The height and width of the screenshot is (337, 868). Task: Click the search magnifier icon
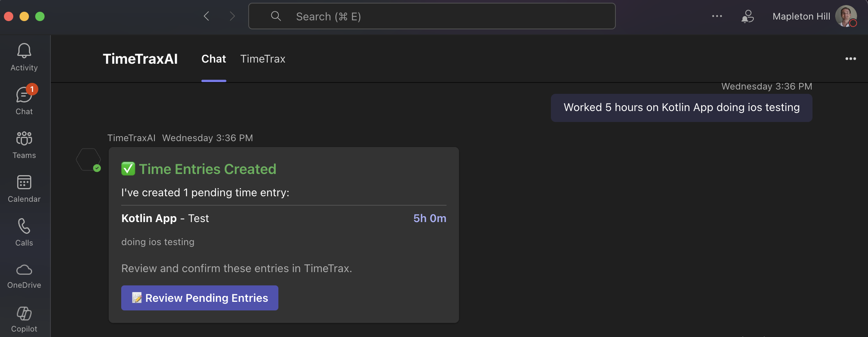coord(276,16)
